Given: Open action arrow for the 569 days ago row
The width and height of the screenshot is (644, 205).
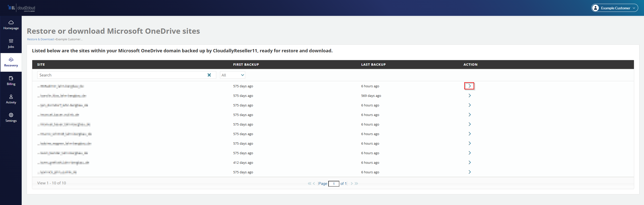Looking at the screenshot, I should pos(469,96).
